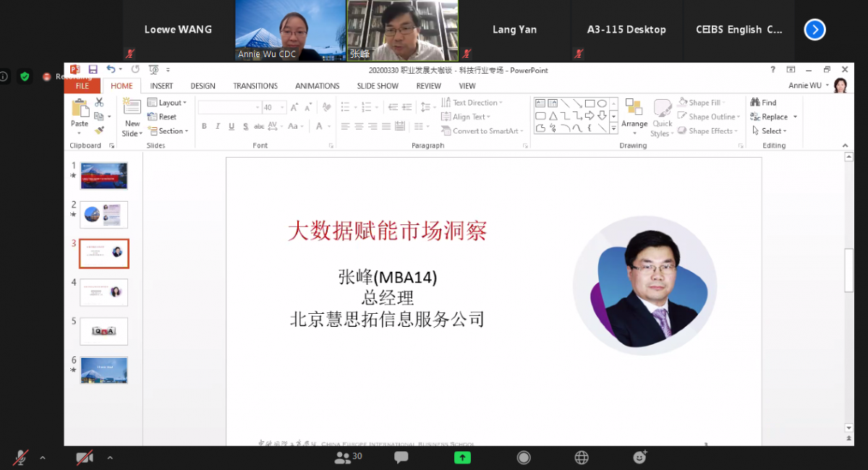The image size is (868, 470).
Task: Click the Replace button
Action: coord(774,116)
